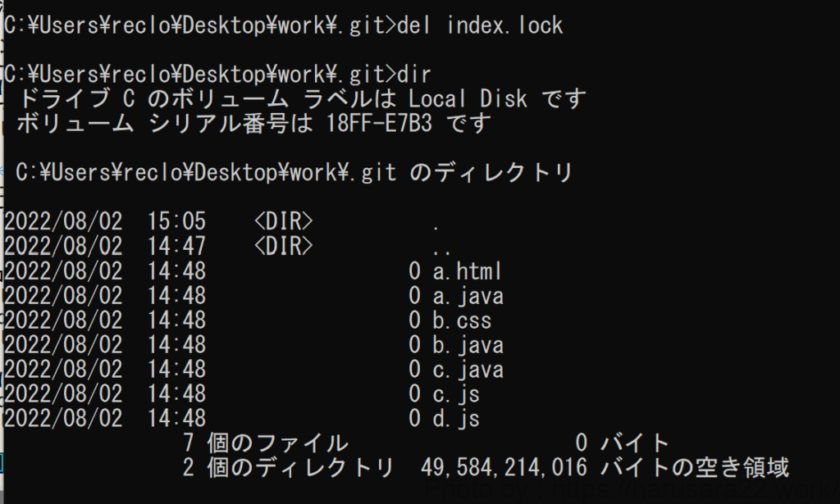
Task: Click the second <DIR> marker at 14:47
Action: pyautogui.click(x=283, y=246)
